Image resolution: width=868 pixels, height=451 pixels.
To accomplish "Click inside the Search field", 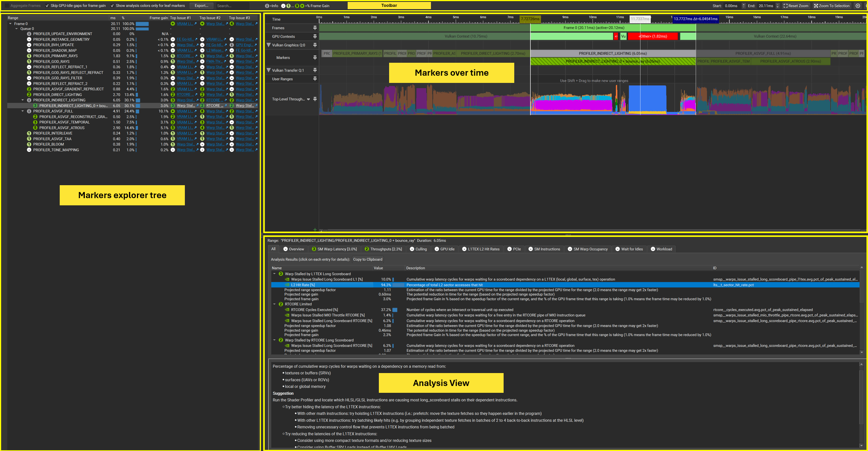I will (x=233, y=5).
